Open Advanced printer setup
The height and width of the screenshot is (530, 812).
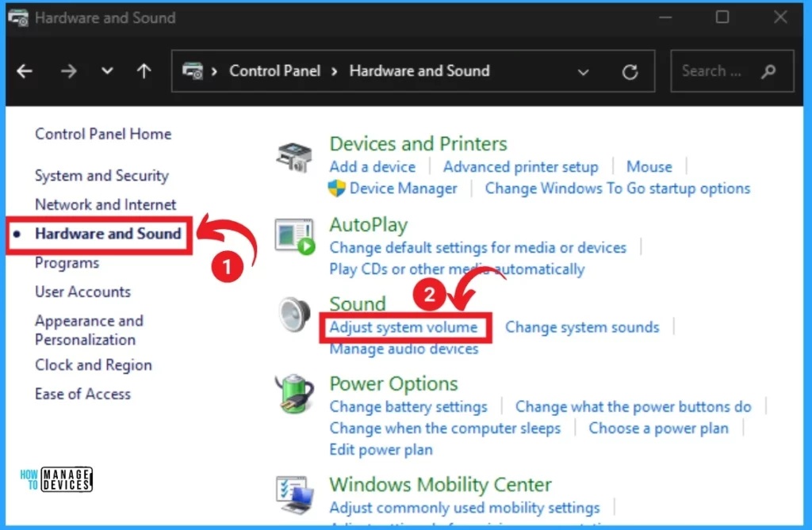tap(520, 166)
